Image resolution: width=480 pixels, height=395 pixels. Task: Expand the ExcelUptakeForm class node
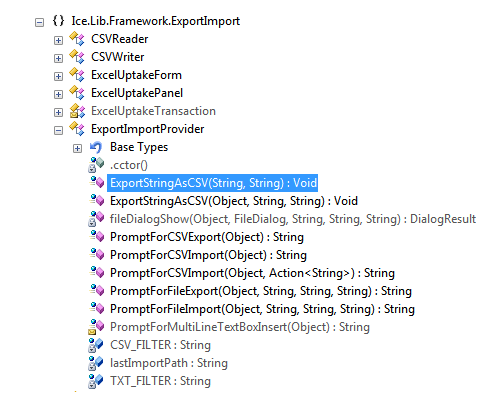click(58, 76)
